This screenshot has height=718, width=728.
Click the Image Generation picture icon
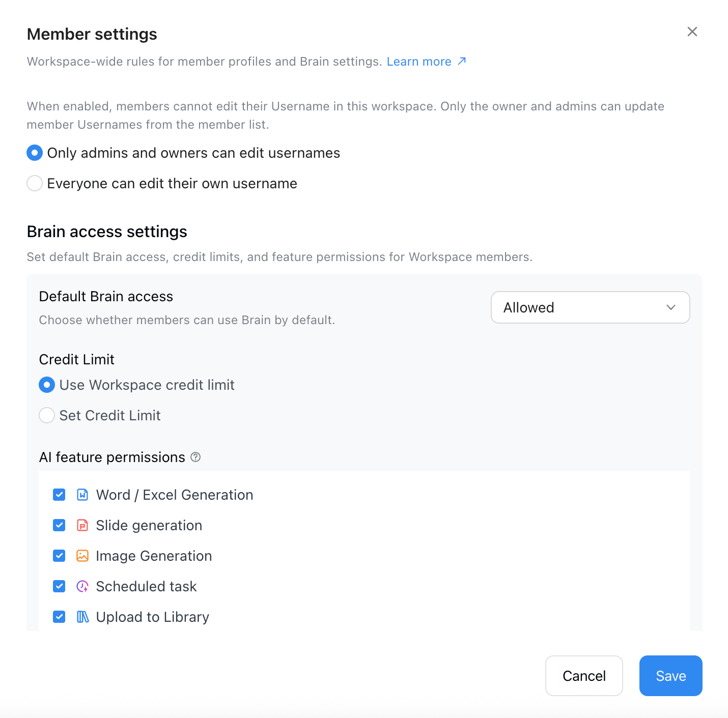82,556
